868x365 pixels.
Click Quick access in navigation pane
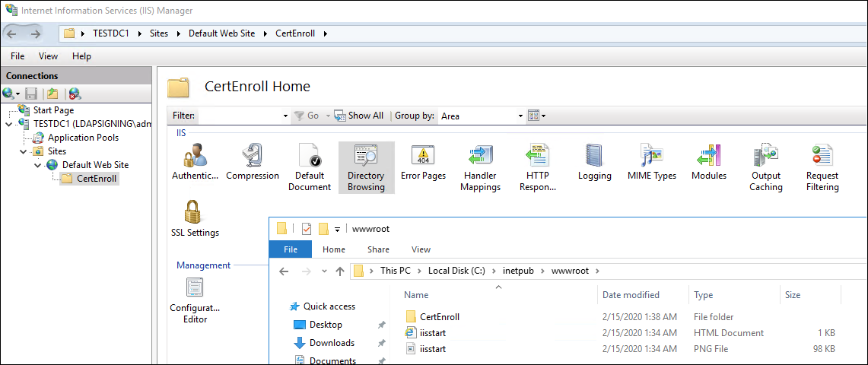click(329, 306)
